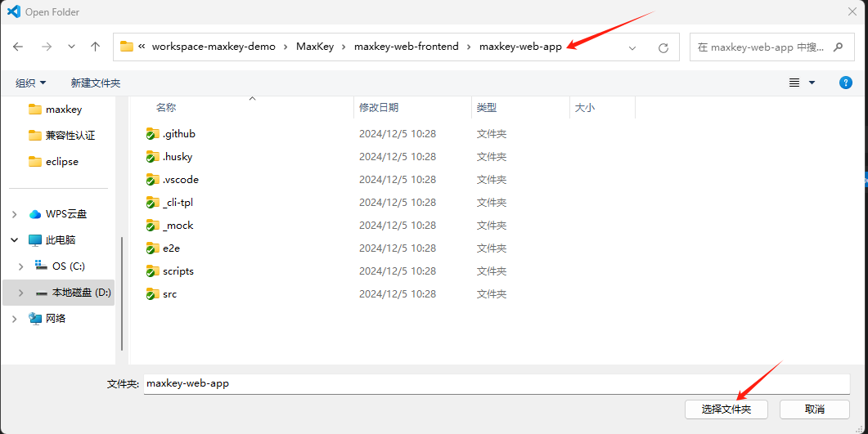Screen dimensions: 868x434
Task: Select 网络 in navigation pane
Action: (47, 319)
